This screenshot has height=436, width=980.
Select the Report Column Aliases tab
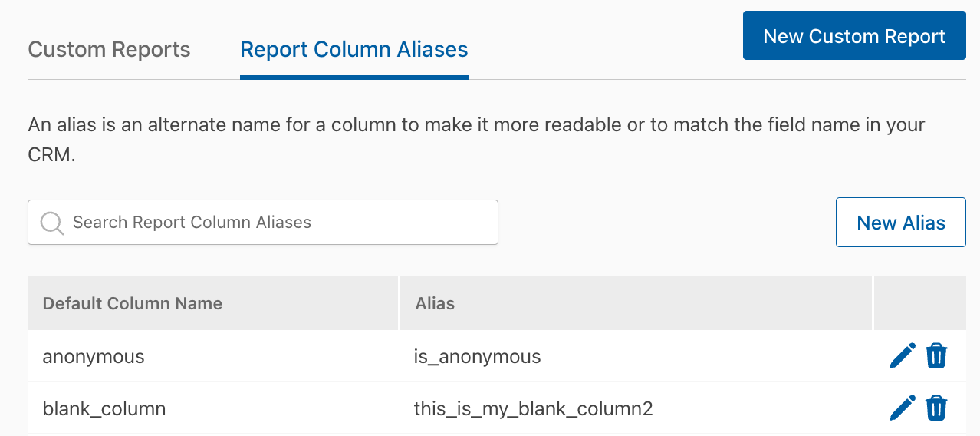[x=354, y=50]
